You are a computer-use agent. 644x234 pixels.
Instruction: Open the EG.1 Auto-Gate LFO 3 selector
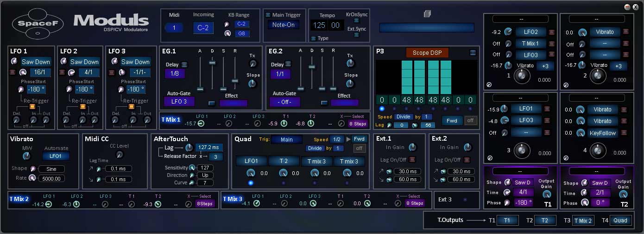tap(179, 102)
